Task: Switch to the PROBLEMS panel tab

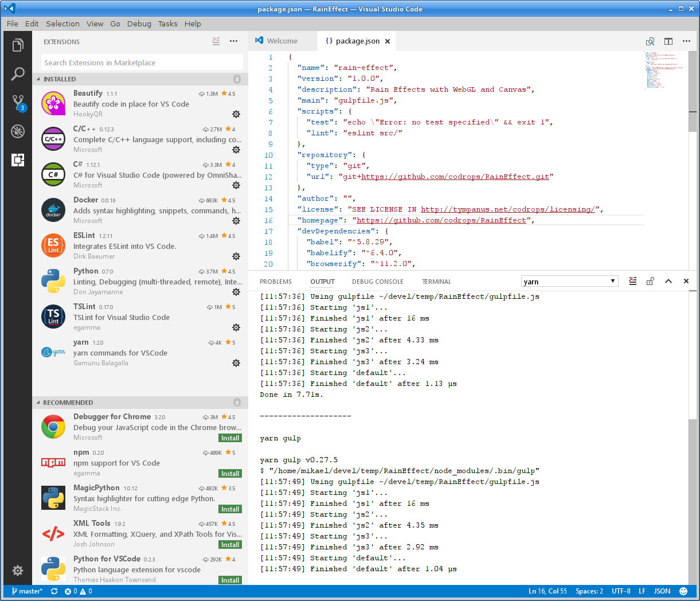Action: 276,282
